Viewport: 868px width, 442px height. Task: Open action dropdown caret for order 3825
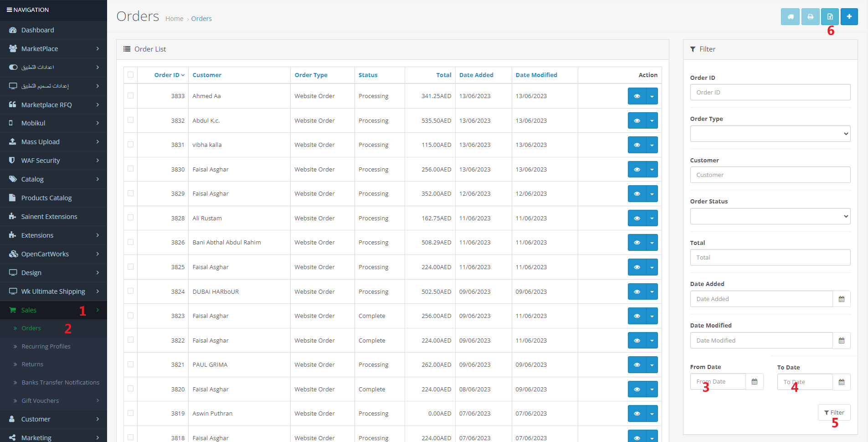pyautogui.click(x=652, y=267)
